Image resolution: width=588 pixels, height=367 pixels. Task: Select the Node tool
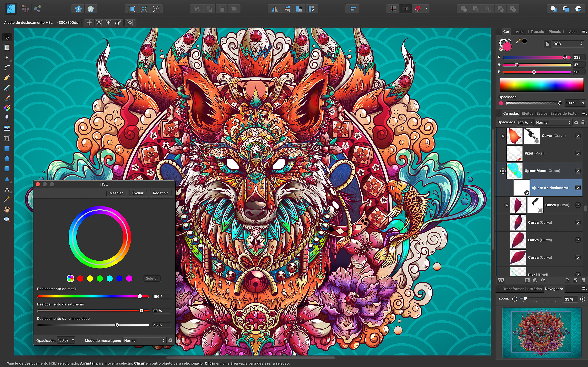click(6, 68)
